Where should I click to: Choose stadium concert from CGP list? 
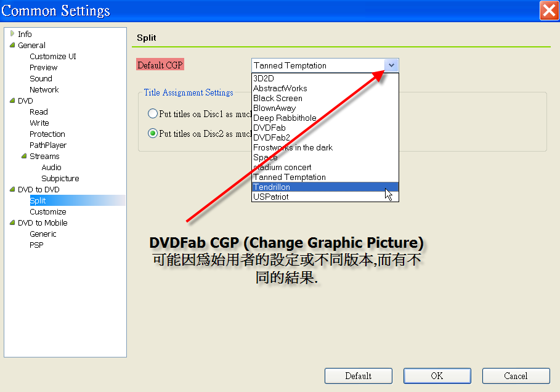point(325,167)
